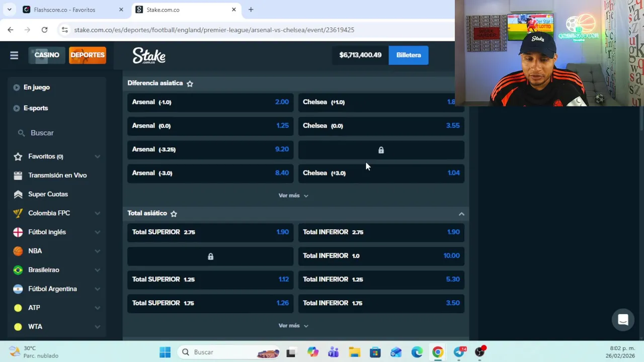Click the ATP tennis ball icon
This screenshot has height=362, width=644.
point(18,308)
